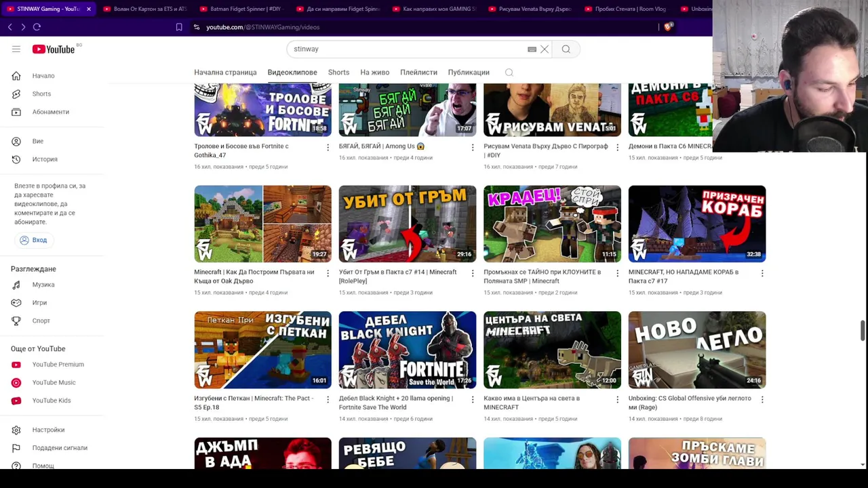Close the STINWAY Gaming browser tab
The width and height of the screenshot is (868, 488).
point(88,9)
